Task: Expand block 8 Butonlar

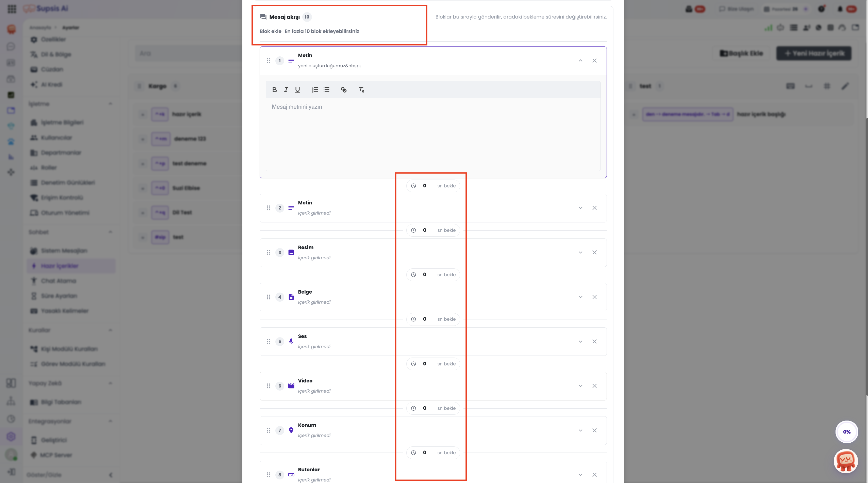Action: (x=580, y=475)
